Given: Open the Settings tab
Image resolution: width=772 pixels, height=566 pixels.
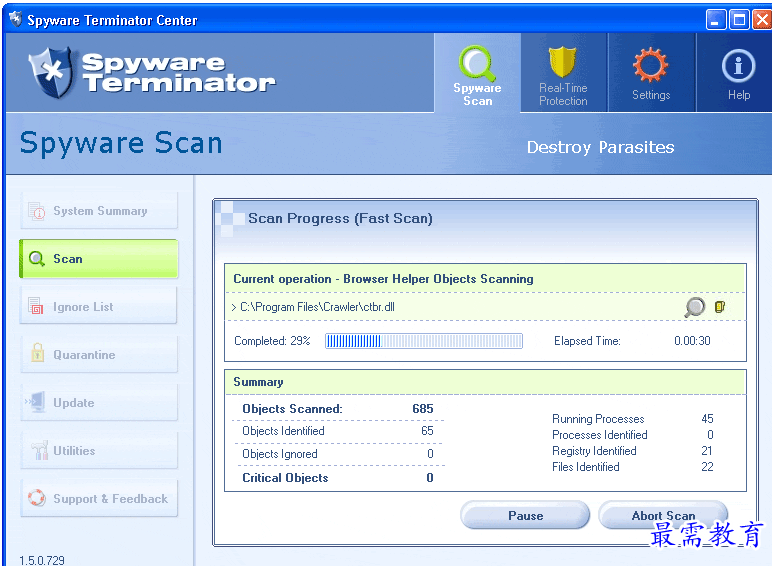Looking at the screenshot, I should coord(651,73).
